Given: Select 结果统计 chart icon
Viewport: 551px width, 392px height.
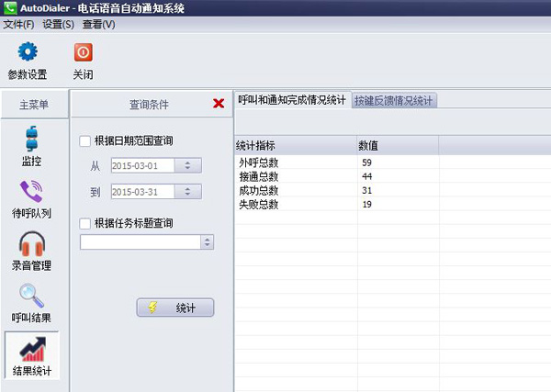Looking at the screenshot, I should coord(32,351).
